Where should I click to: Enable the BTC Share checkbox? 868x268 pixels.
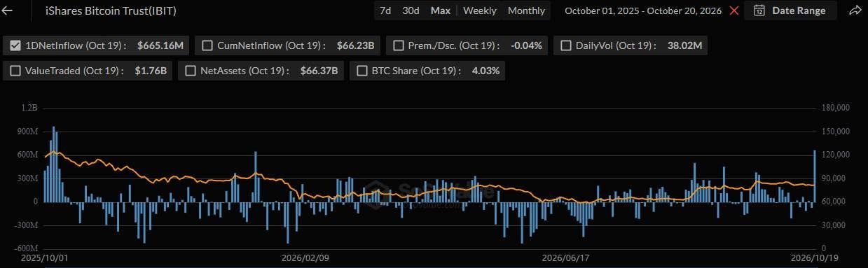(x=362, y=71)
